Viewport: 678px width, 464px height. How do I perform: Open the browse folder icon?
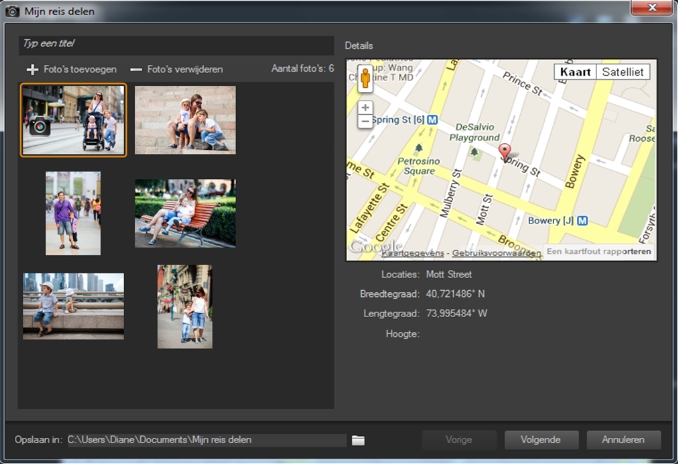pyautogui.click(x=358, y=440)
